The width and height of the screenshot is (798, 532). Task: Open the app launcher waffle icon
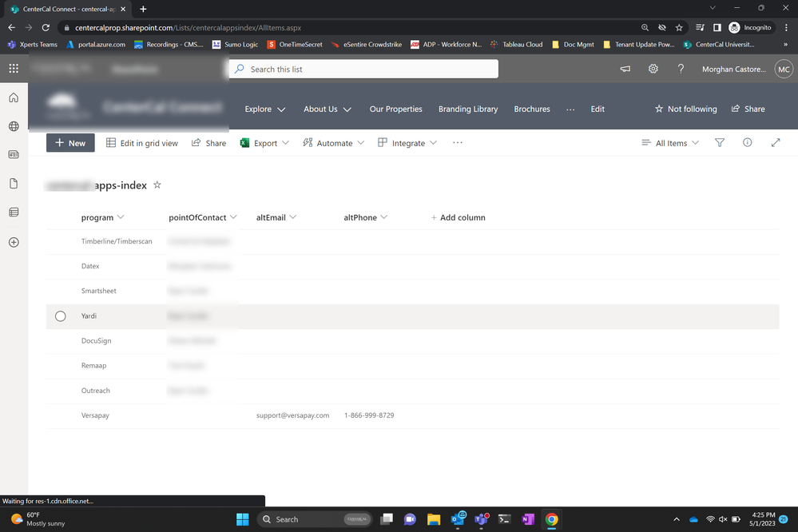point(14,68)
